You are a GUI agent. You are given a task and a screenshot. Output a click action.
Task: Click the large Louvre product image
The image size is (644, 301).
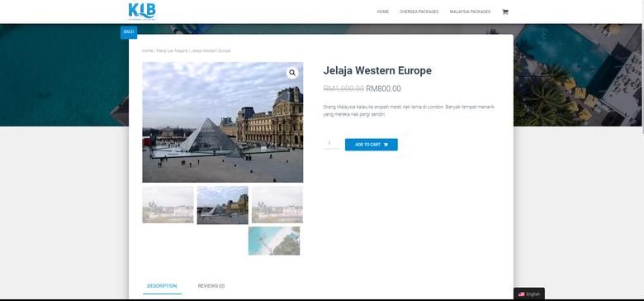(223, 122)
